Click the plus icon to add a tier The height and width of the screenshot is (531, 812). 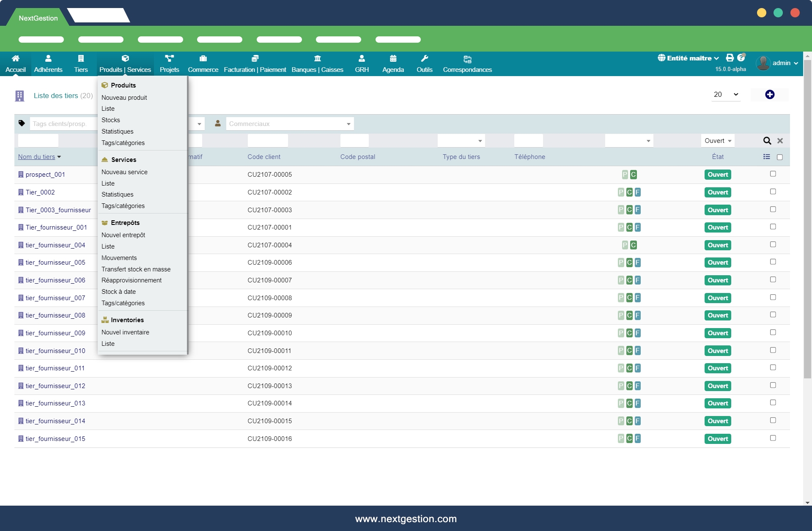[x=769, y=95]
